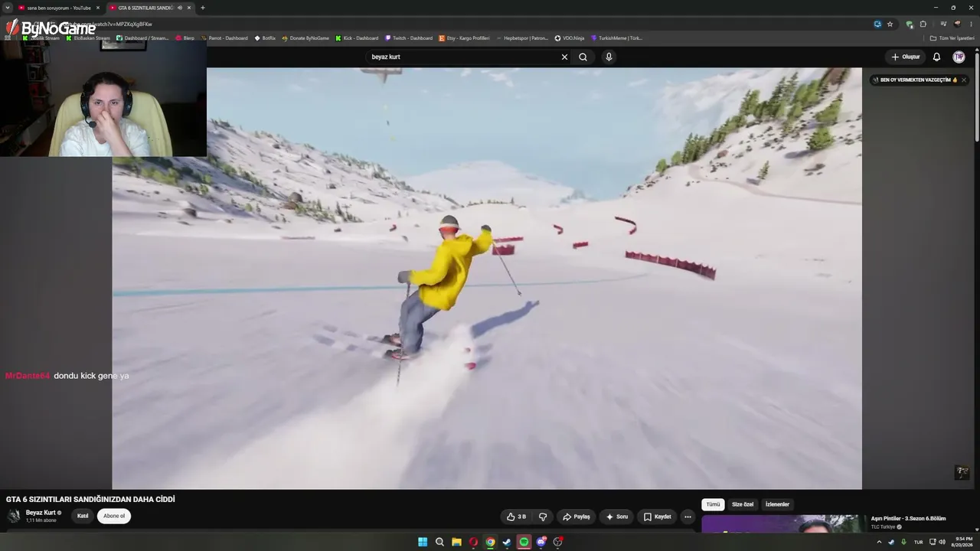Image resolution: width=980 pixels, height=551 pixels.
Task: Open the Chrome extensions puzzle icon
Action: (923, 24)
